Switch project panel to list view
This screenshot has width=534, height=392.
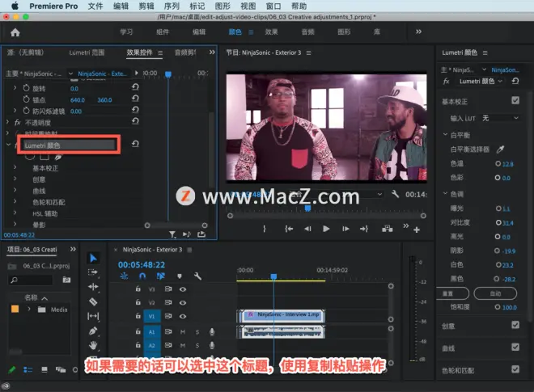(28, 369)
